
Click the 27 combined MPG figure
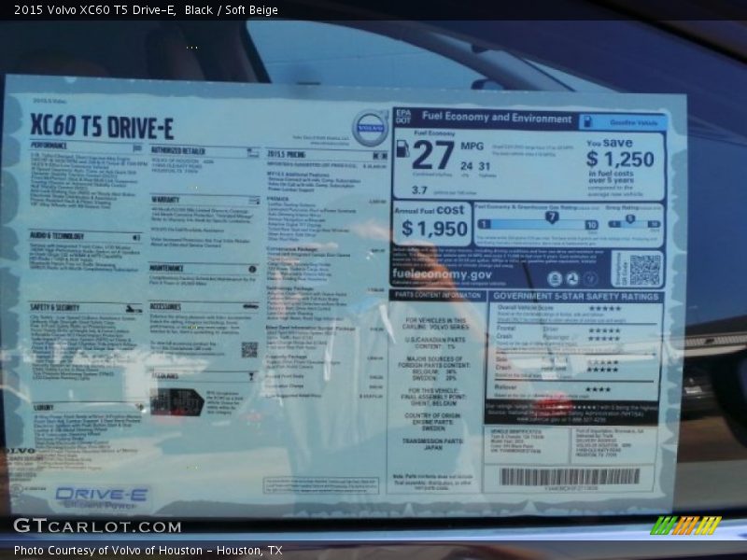coord(433,156)
